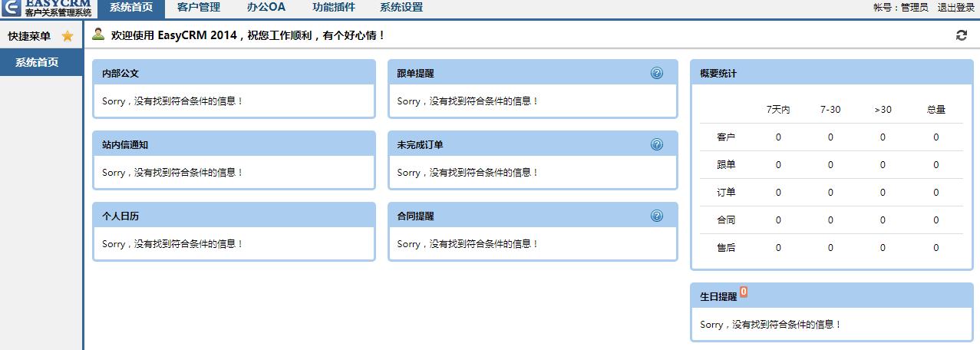
Task: Click the 7天内 column header
Action: tap(778, 110)
